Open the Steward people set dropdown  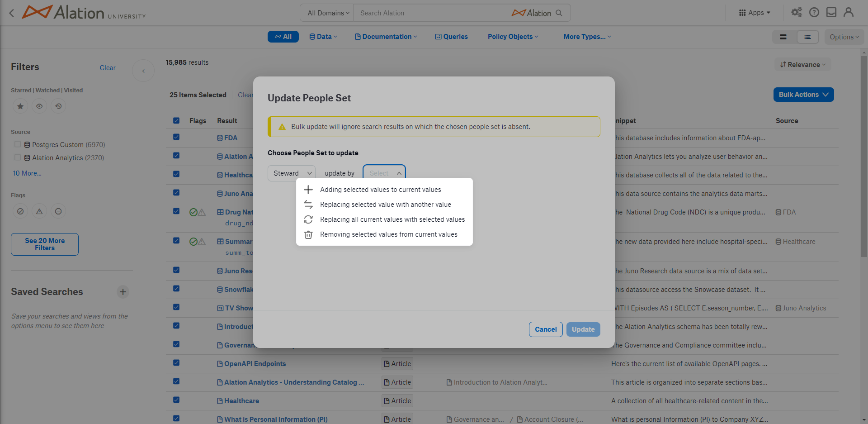pos(292,173)
